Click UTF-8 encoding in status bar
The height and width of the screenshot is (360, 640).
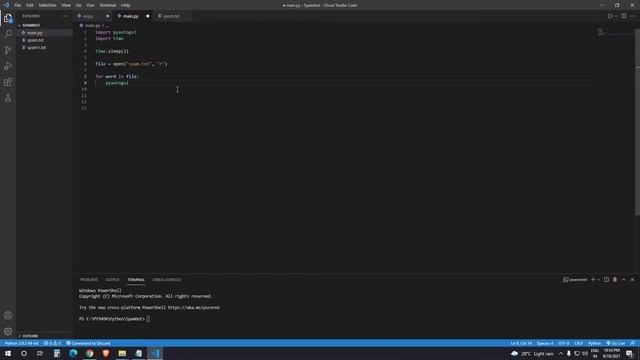coord(564,343)
